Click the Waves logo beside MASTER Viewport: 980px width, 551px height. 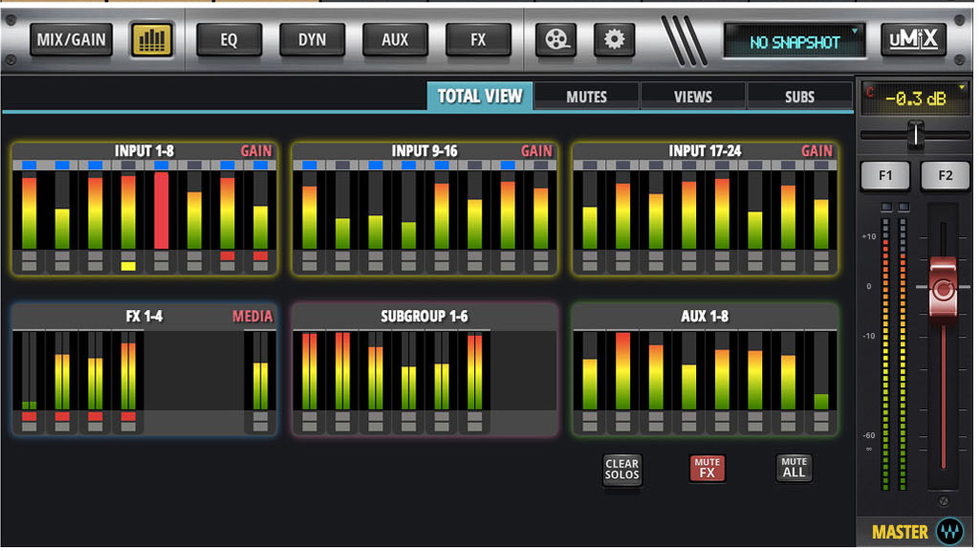950,532
